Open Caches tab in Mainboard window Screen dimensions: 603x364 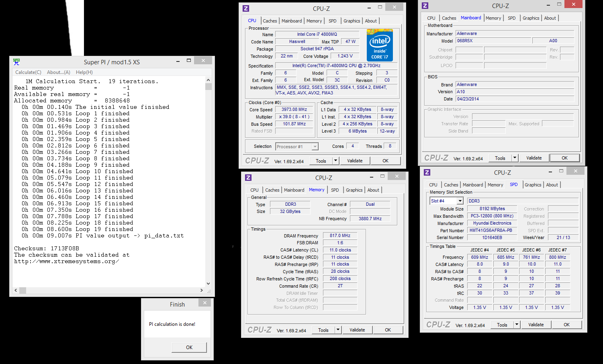[x=449, y=18]
